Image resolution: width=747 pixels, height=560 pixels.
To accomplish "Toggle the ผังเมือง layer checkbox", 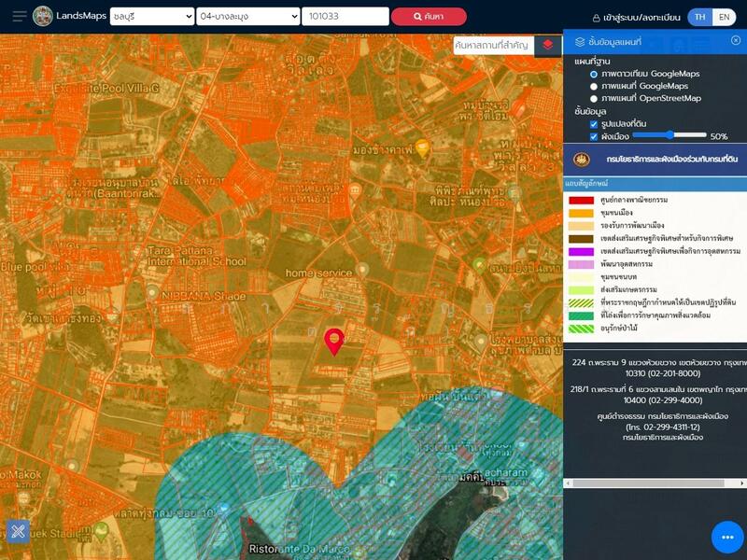I will 594,136.
